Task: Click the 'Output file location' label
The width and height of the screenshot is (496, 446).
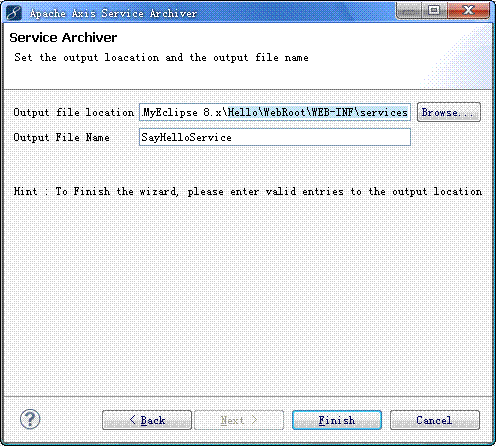Action: pyautogui.click(x=73, y=112)
